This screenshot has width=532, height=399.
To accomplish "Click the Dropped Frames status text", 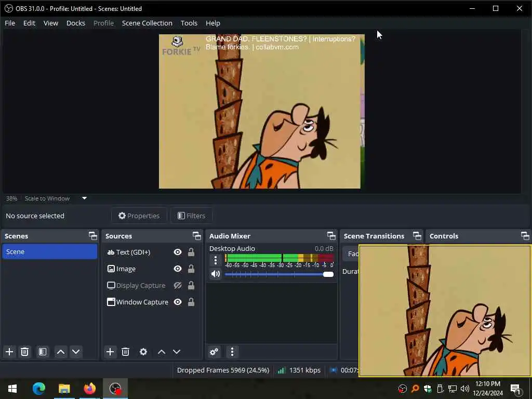I will 223,370.
